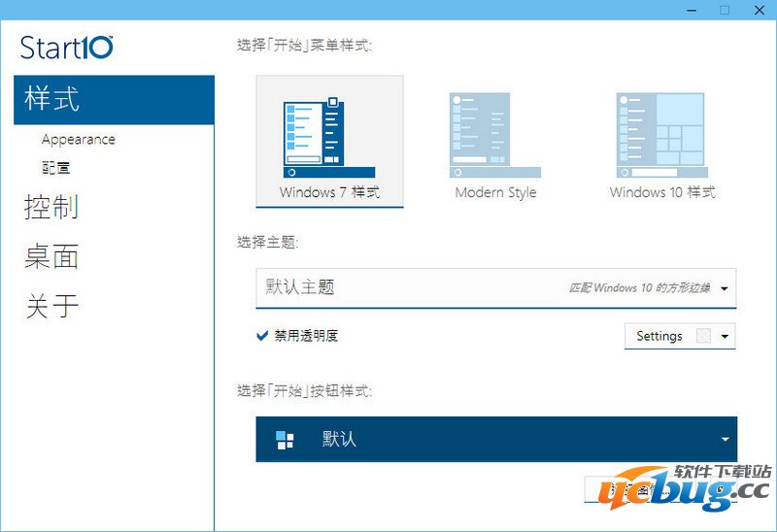
Task: Open the 桌面 section
Action: [51, 256]
